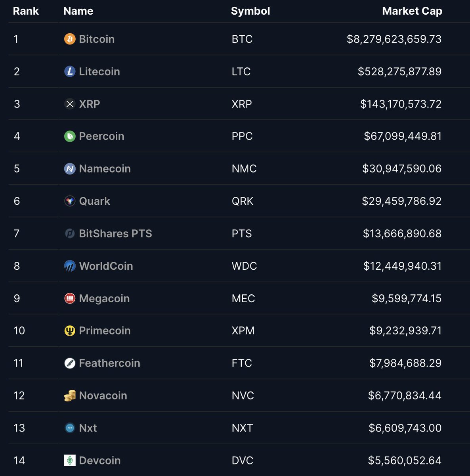Click the yellow Primecoin psi icon
Viewport: 470px width, 476px height.
[70, 330]
